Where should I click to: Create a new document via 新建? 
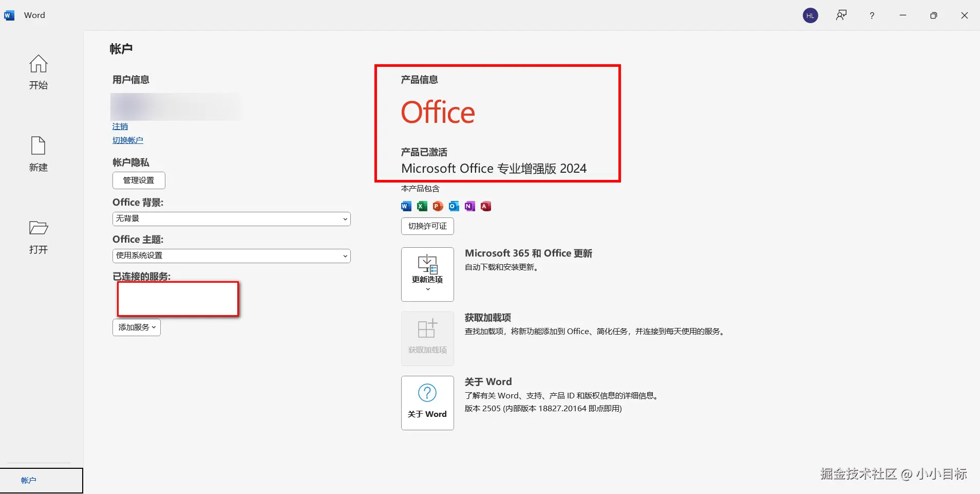39,154
